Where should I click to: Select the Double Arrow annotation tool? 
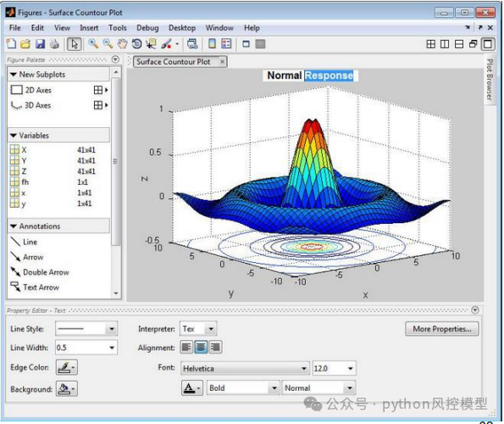coord(40,272)
